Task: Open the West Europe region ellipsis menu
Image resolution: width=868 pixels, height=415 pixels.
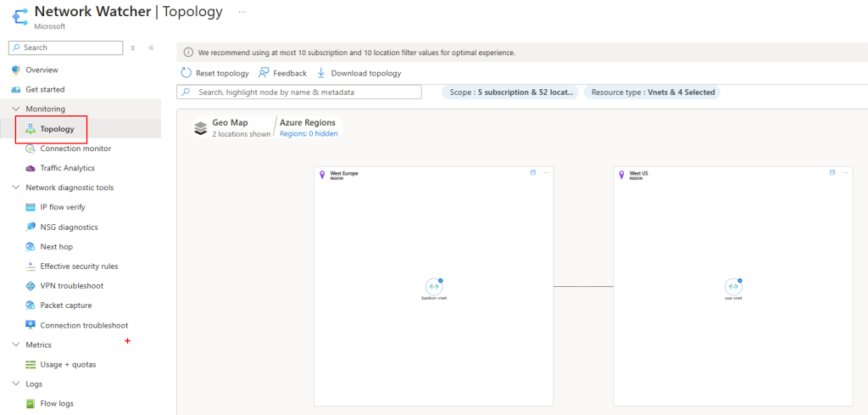Action: 546,173
